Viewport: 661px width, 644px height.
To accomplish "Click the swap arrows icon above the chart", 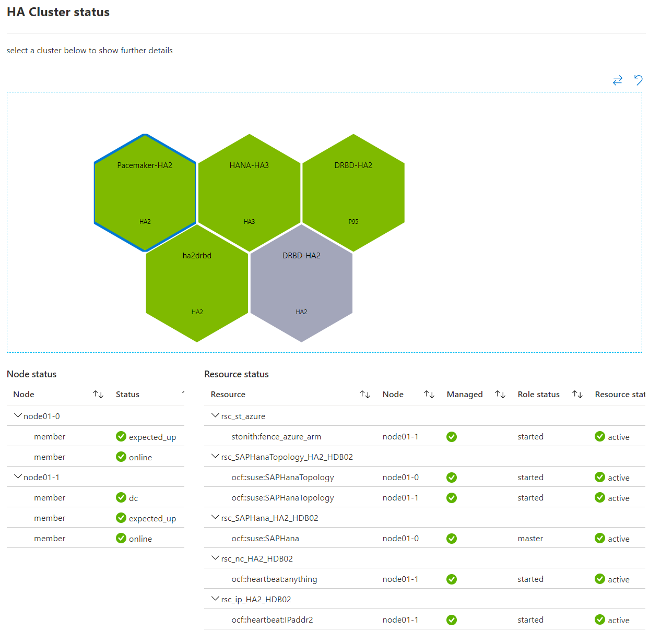I will (x=618, y=80).
